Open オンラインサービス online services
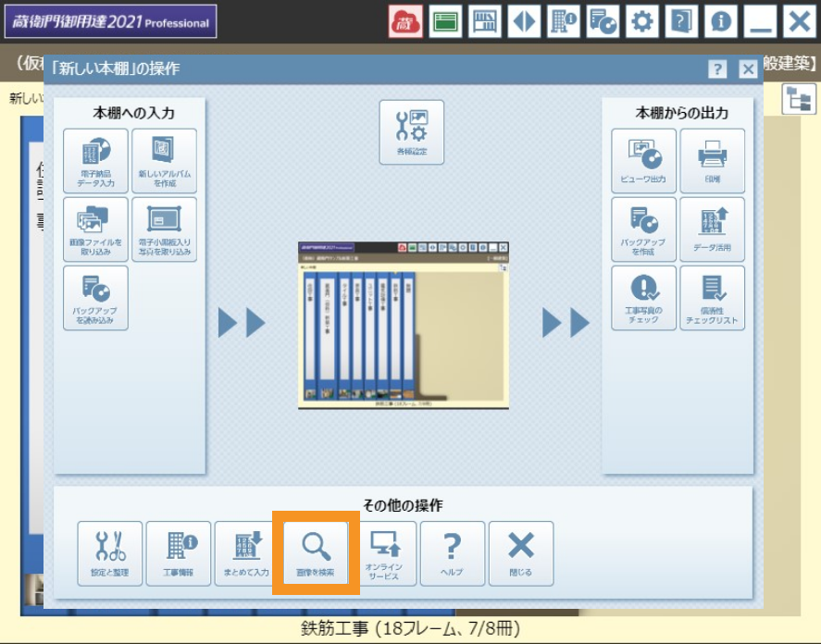821x644 pixels. (x=384, y=553)
